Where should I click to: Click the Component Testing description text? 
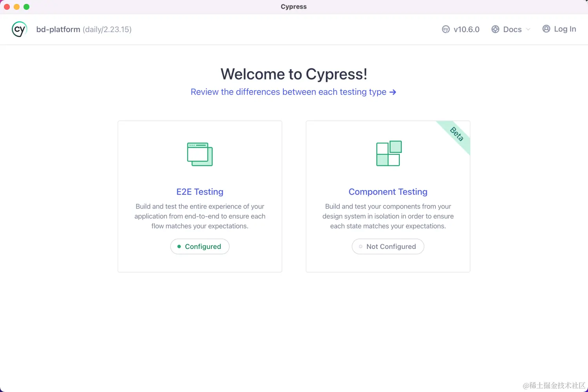(388, 216)
